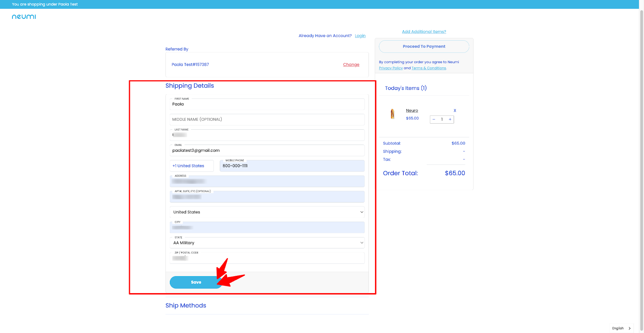The width and height of the screenshot is (644, 333).
Task: Click the Neuro product thumbnail
Action: pyautogui.click(x=392, y=114)
